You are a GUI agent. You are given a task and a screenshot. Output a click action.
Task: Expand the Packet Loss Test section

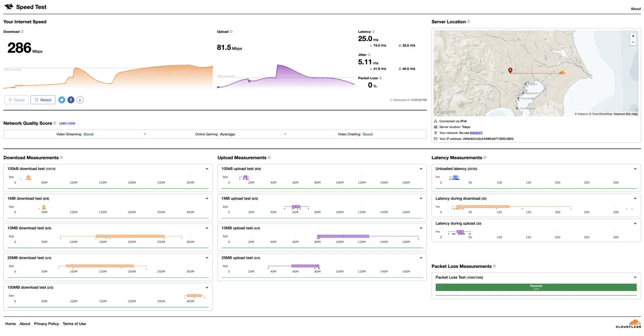pos(635,278)
